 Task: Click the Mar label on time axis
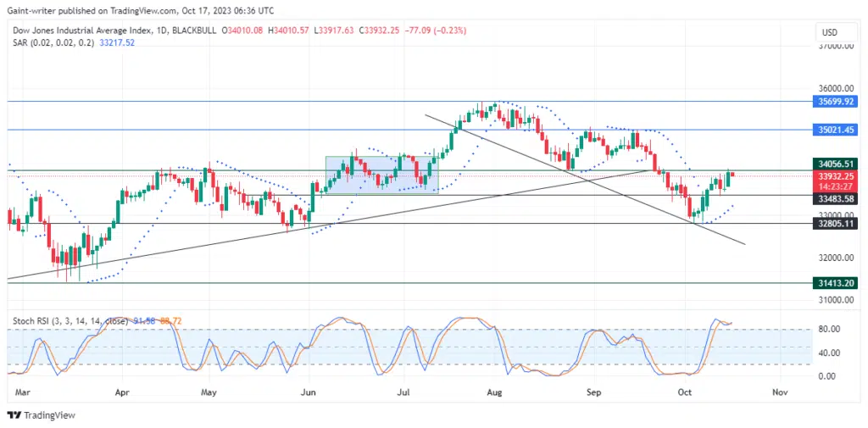[23, 392]
